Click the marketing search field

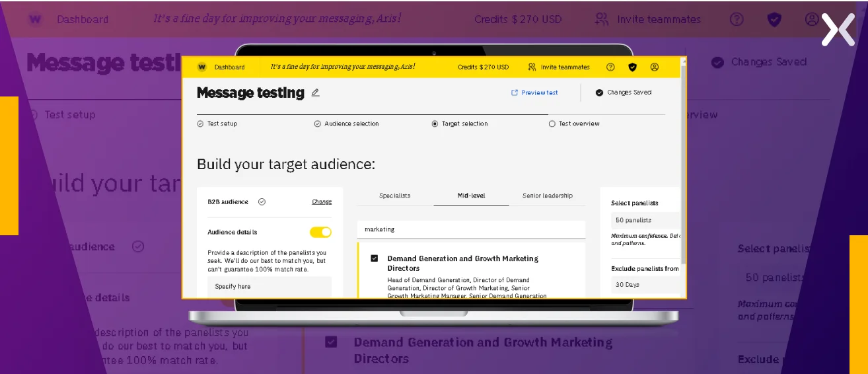(470, 229)
